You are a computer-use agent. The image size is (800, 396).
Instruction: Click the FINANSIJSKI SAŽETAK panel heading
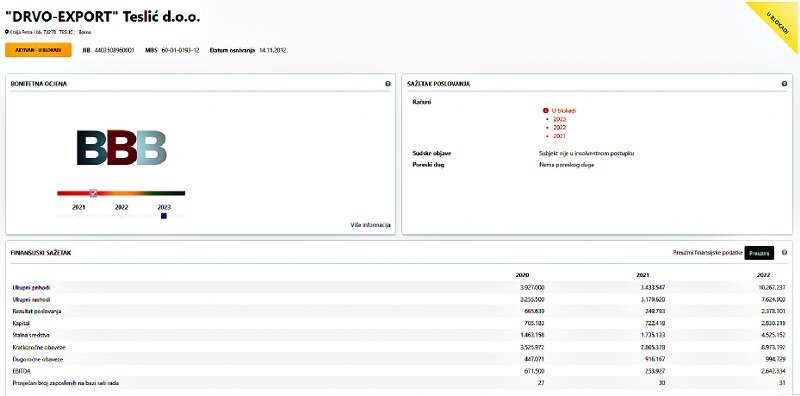click(x=41, y=253)
